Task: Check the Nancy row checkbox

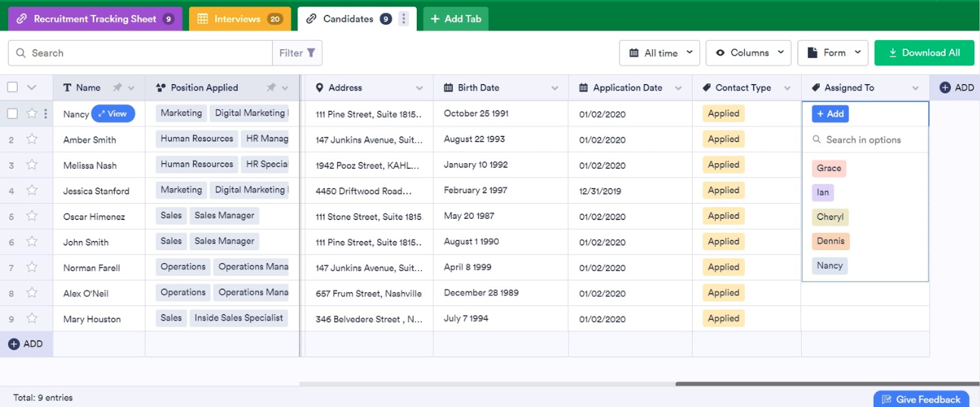Action: [x=13, y=114]
